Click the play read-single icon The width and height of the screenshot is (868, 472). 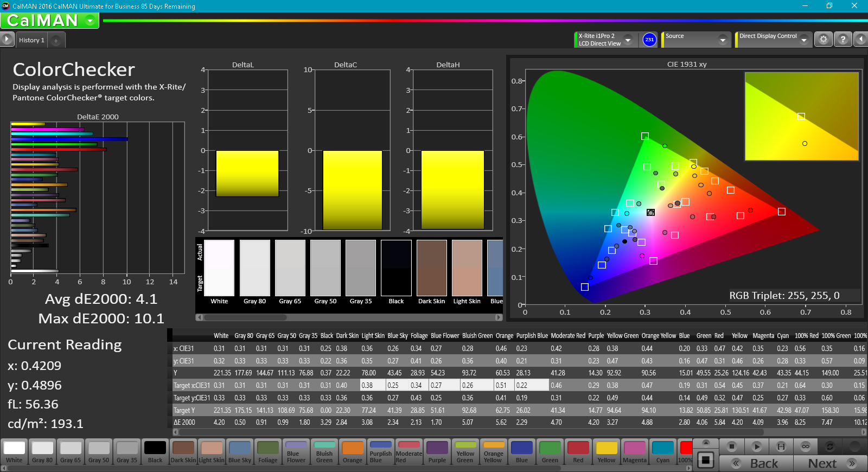coord(757,447)
